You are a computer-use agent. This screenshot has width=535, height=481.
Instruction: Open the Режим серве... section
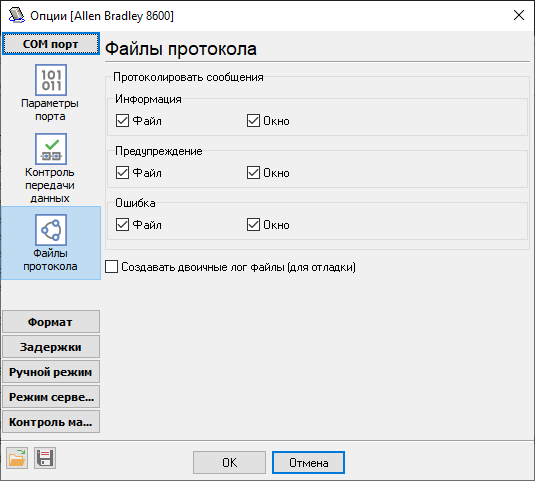point(51,397)
